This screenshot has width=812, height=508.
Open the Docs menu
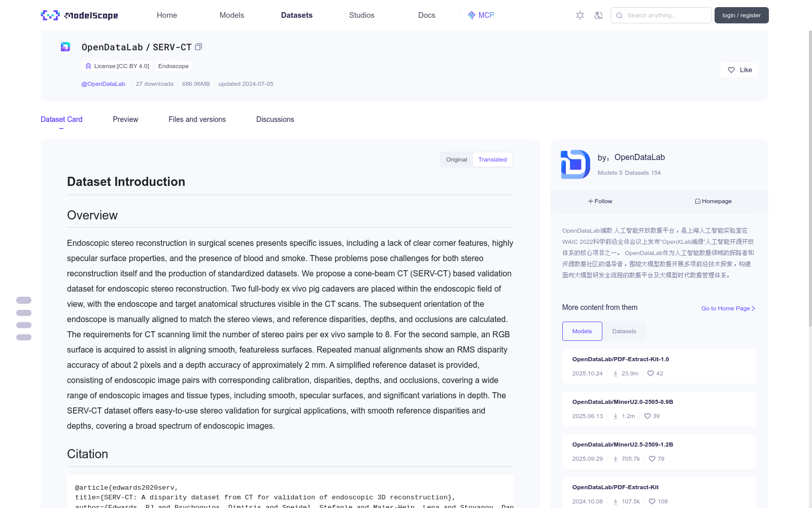[x=427, y=15]
